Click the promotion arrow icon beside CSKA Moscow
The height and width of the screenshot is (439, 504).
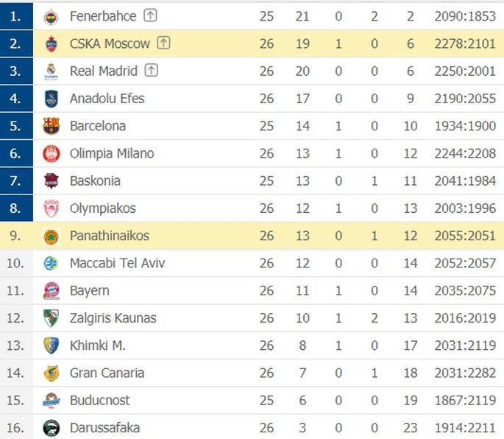click(x=163, y=43)
